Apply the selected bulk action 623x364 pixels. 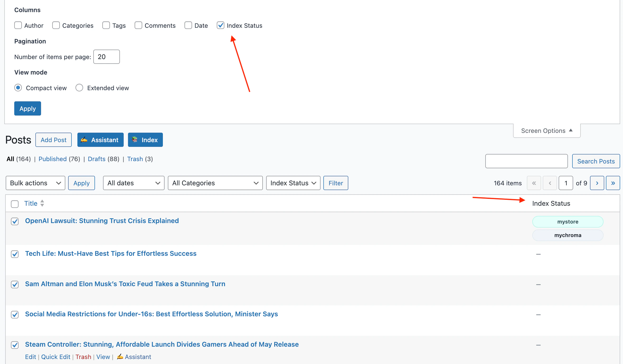coord(81,183)
